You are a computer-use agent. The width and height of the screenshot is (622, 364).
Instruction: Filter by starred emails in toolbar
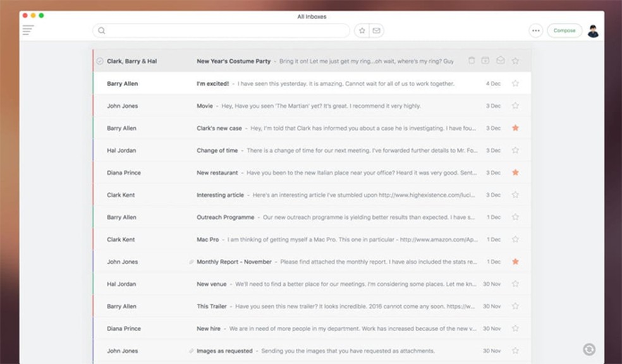coord(362,30)
